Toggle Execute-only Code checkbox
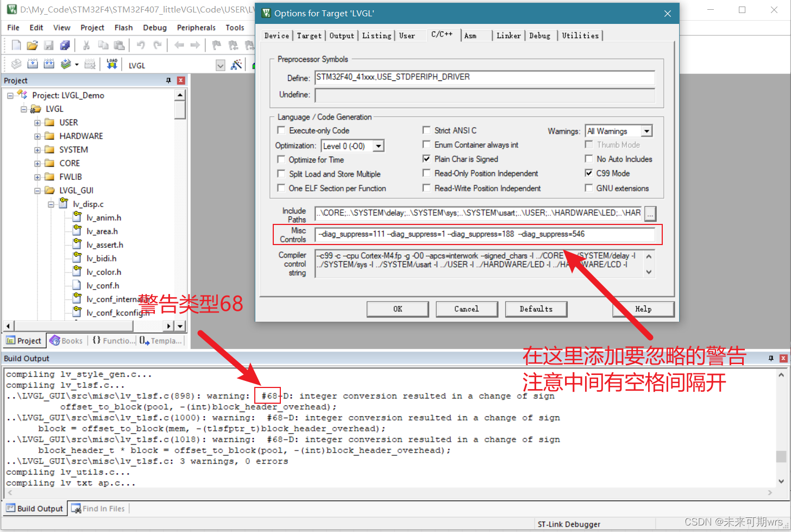The image size is (791, 532). (x=281, y=130)
